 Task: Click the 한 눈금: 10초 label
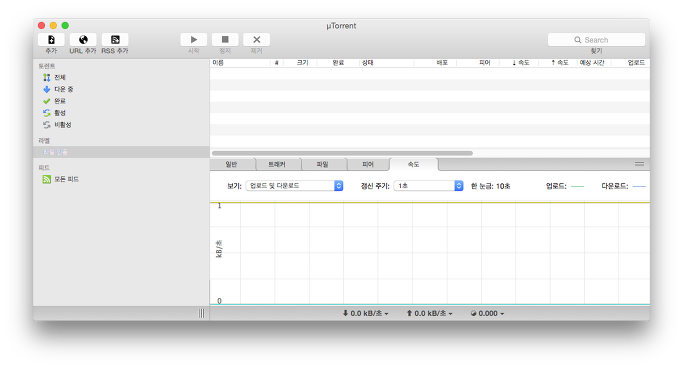(490, 186)
